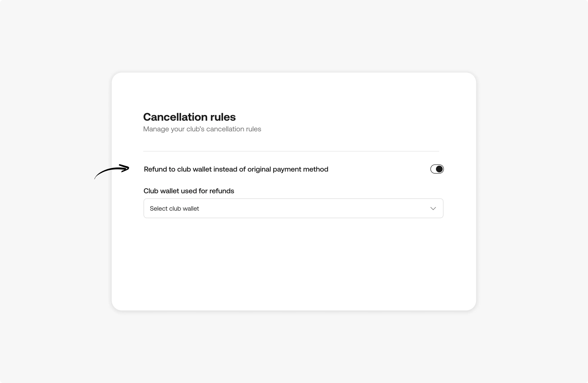588x383 pixels.
Task: Click the refund to club wallet label text
Action: pos(236,169)
